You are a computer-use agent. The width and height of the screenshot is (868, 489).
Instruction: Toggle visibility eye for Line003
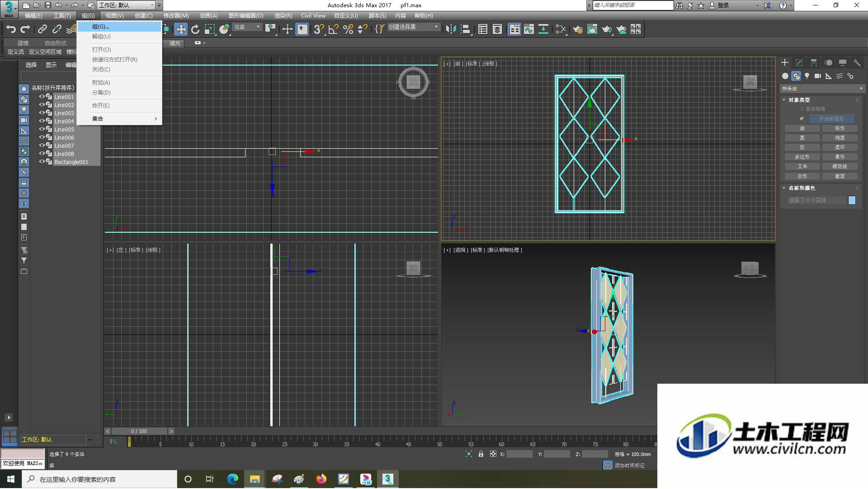pos(42,113)
